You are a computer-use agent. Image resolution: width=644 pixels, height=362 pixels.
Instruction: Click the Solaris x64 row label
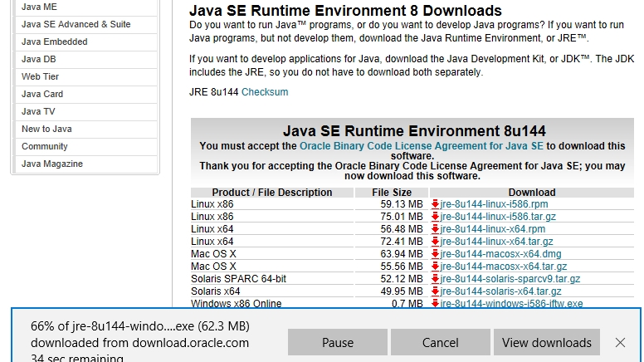click(x=216, y=291)
